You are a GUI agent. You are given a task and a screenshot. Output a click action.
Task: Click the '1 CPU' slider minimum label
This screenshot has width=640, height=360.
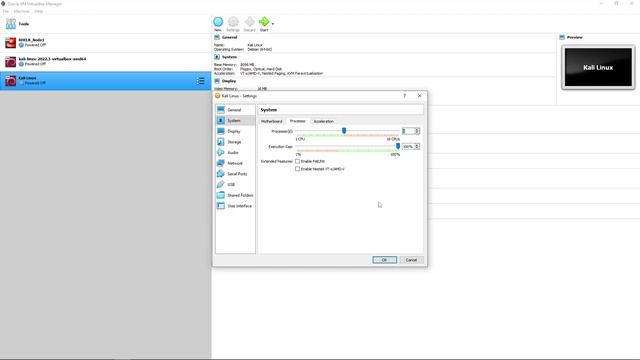[x=300, y=139]
